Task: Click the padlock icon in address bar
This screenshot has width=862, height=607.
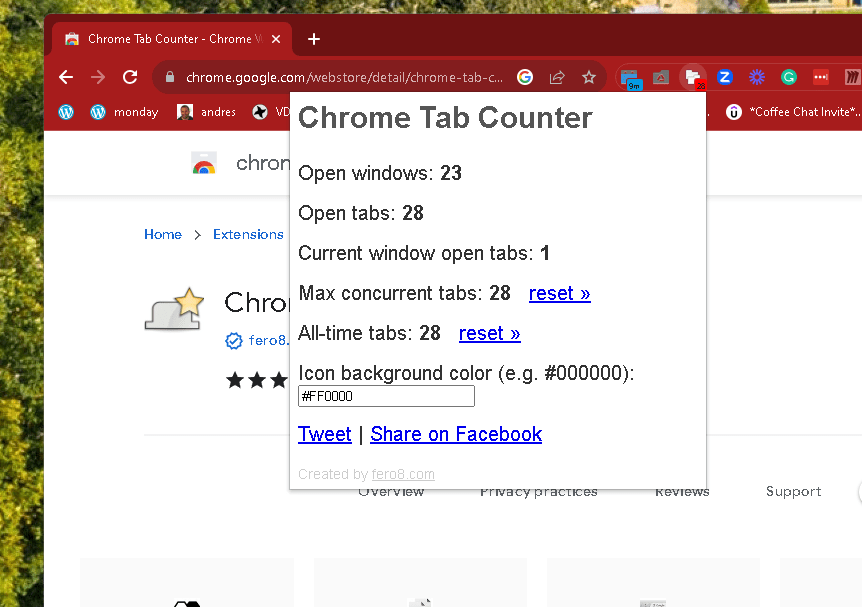Action: [170, 77]
